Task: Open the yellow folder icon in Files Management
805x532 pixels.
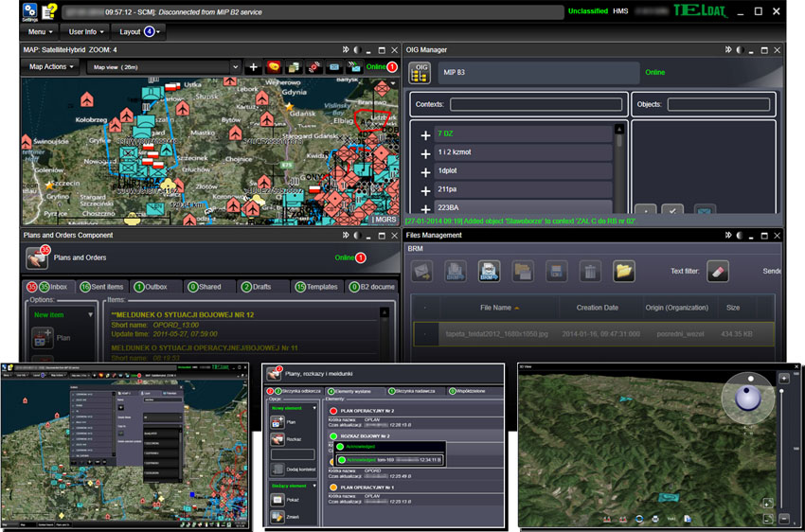Action: tap(624, 271)
